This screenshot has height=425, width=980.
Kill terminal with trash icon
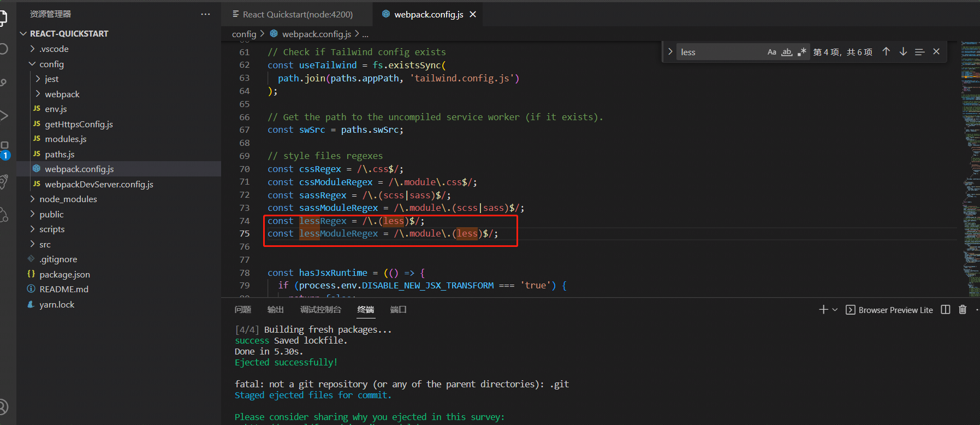963,310
